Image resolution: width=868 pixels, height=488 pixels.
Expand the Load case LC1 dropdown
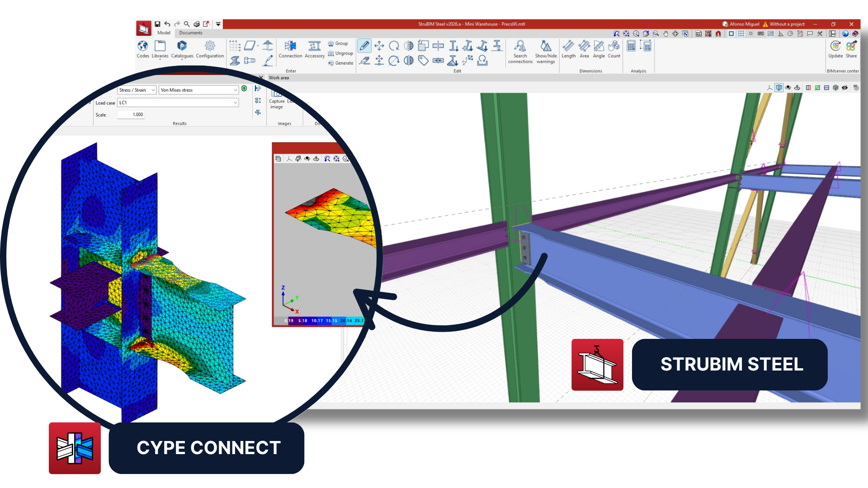[178, 103]
